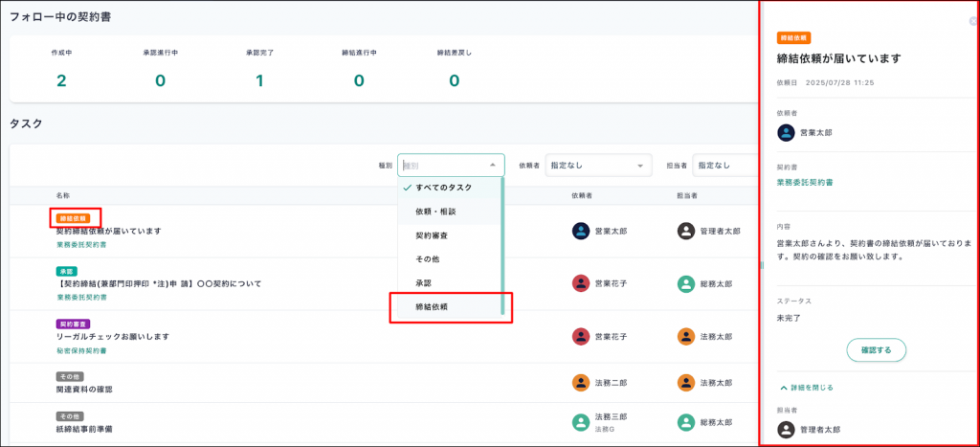Open the 依頼者 filter dropdown

598,166
